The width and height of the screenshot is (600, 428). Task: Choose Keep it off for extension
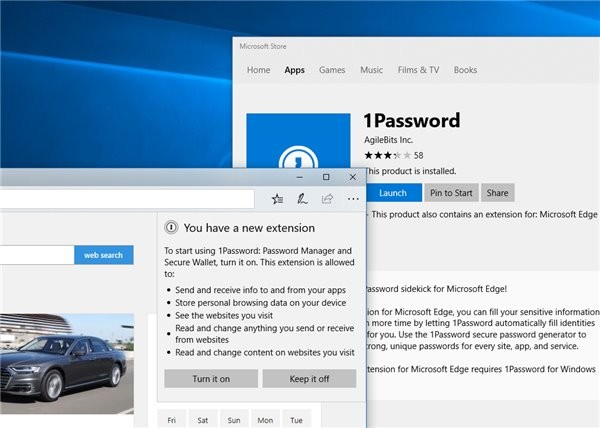[309, 379]
